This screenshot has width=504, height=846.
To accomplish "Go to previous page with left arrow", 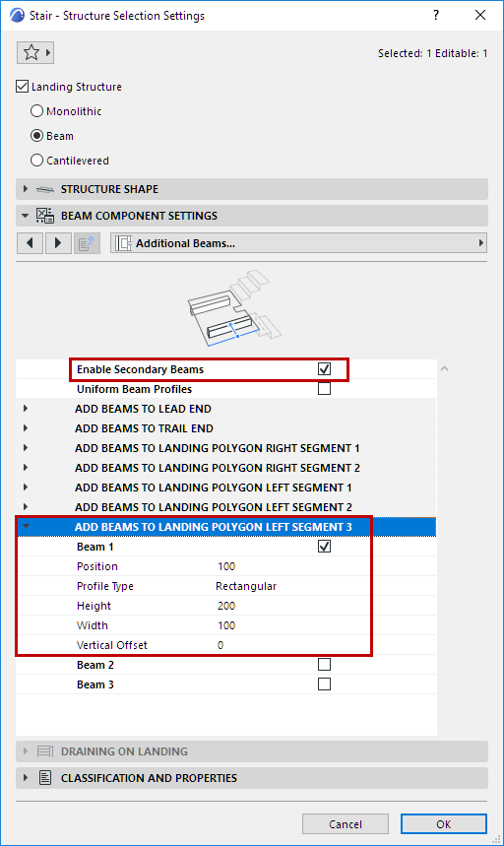I will [x=31, y=243].
